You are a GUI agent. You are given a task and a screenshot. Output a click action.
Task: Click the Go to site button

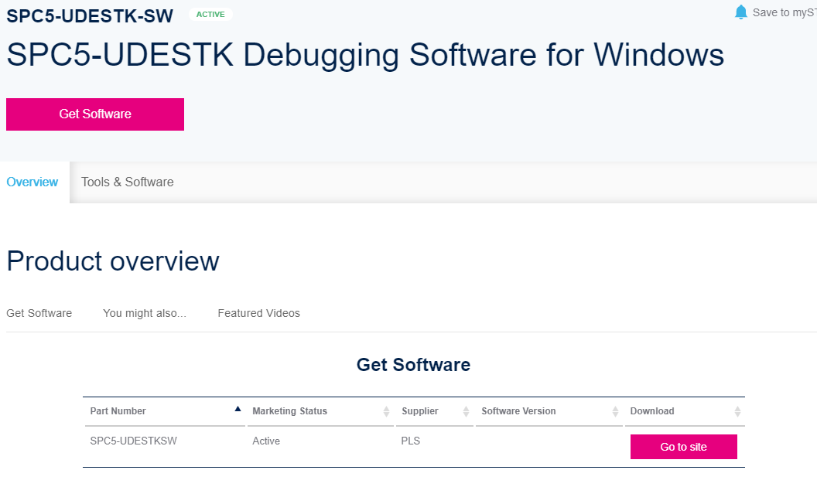[x=684, y=447]
